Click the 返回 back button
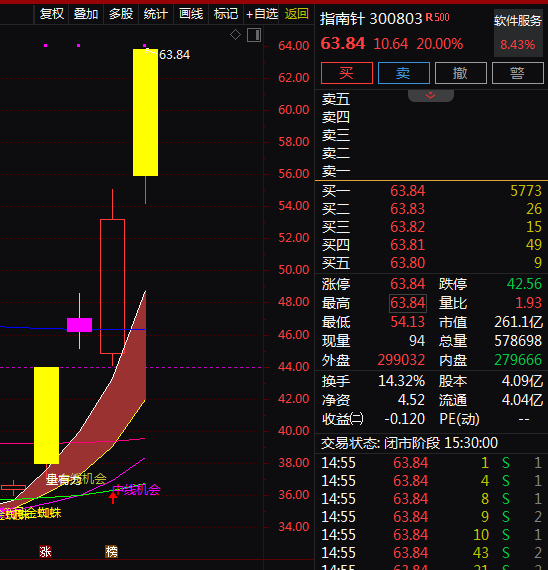This screenshot has height=570, width=548. coord(296,14)
